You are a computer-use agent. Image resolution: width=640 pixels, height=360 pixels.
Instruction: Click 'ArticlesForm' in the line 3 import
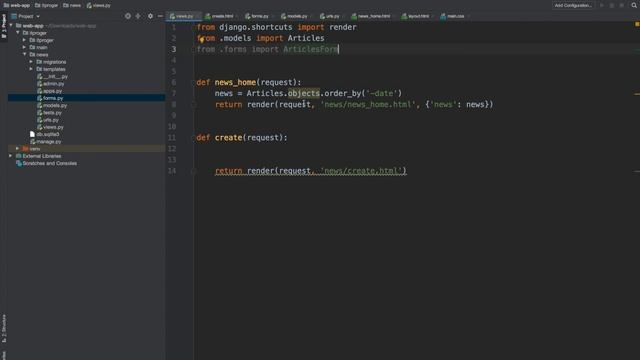pos(311,49)
